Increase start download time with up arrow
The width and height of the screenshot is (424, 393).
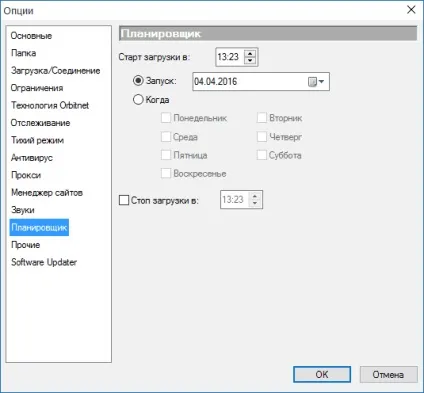[250, 53]
